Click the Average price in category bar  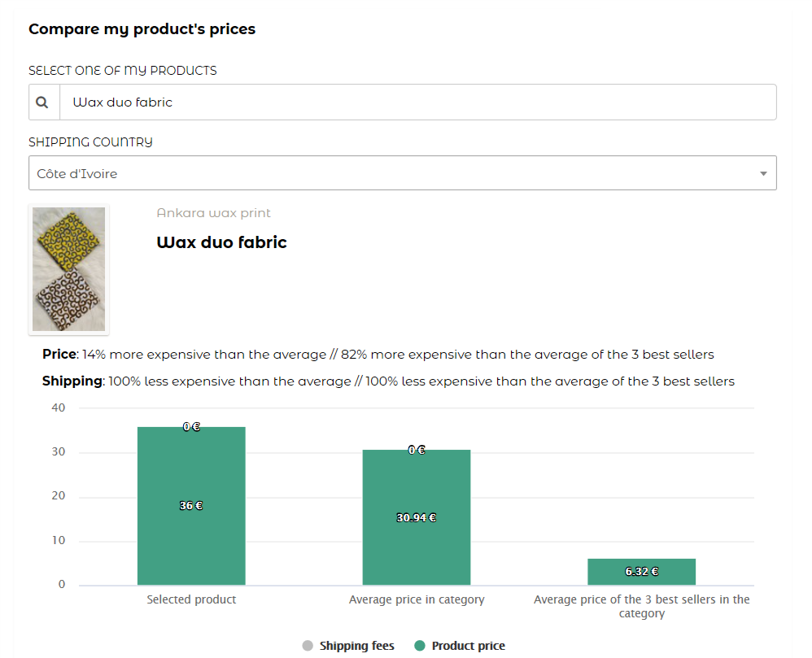[416, 553]
